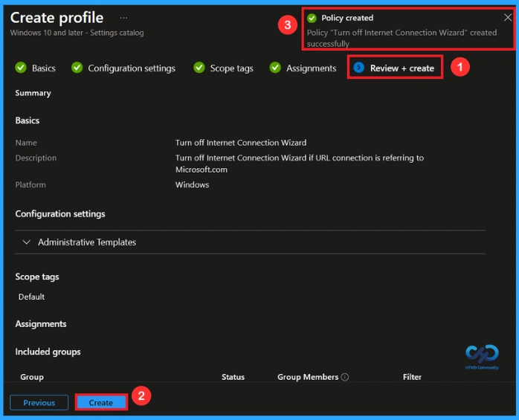Go to the Basics tab
Screen dimensions: 519x420
(x=44, y=68)
